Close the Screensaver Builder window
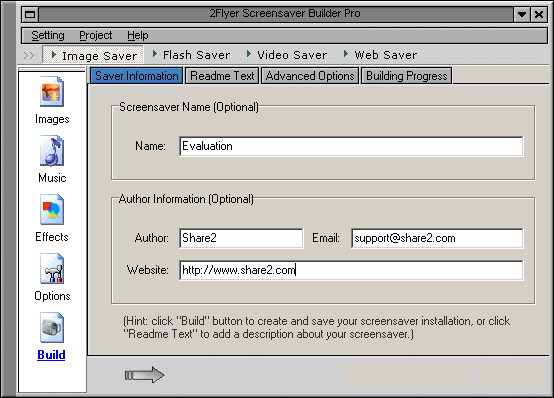Screen dimensions: 554x398 pyautogui.click(x=539, y=14)
